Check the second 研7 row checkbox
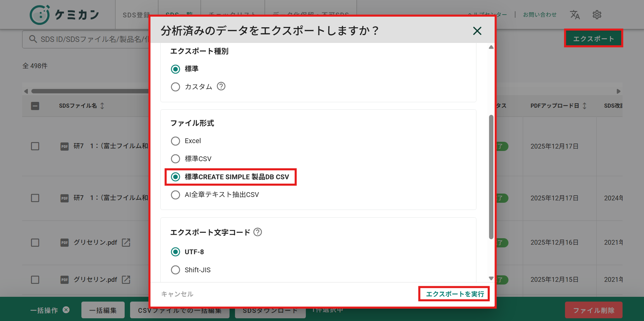 (x=35, y=198)
